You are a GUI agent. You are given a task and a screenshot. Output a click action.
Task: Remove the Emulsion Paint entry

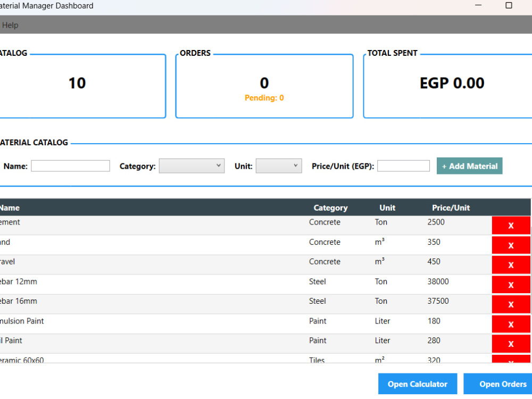pyautogui.click(x=511, y=325)
